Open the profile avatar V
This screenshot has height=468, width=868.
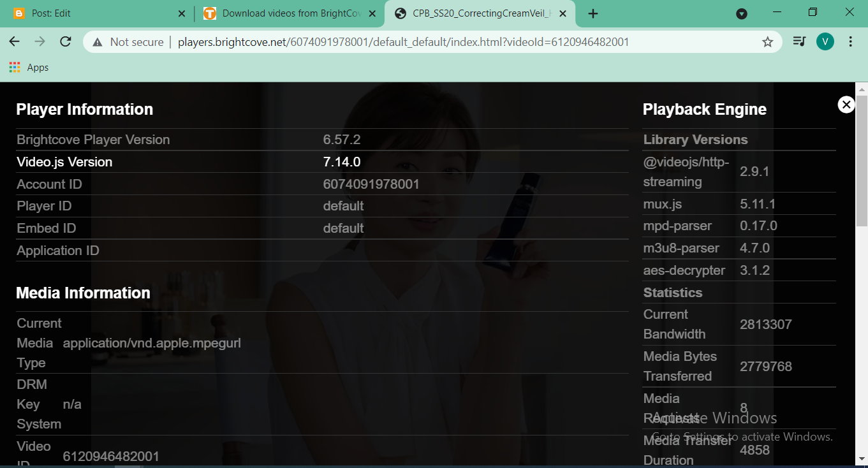[x=825, y=41]
